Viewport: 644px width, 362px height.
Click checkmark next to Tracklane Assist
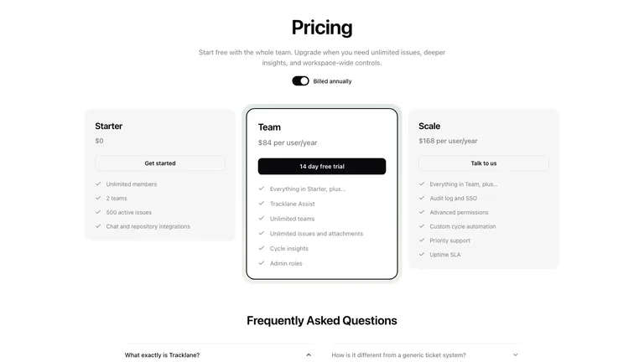click(x=262, y=203)
